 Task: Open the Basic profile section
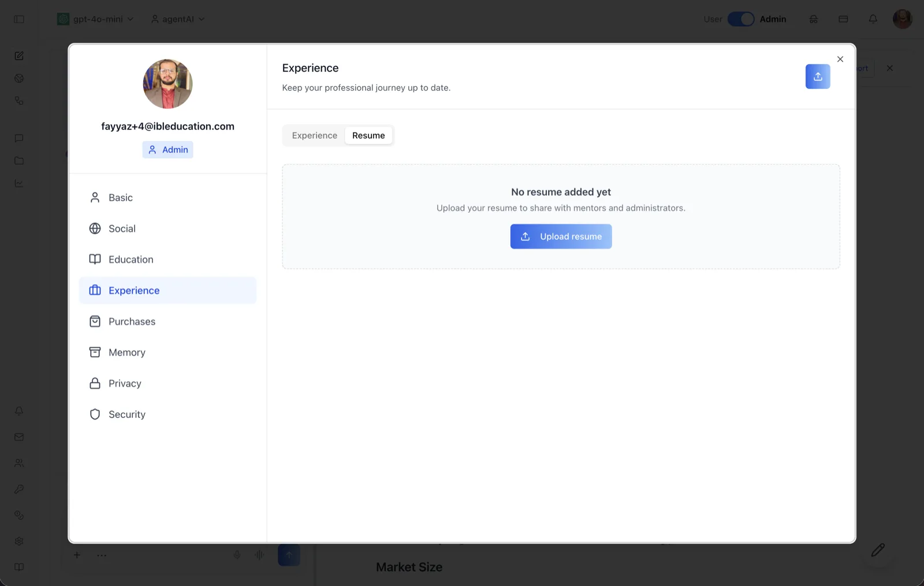pos(167,198)
